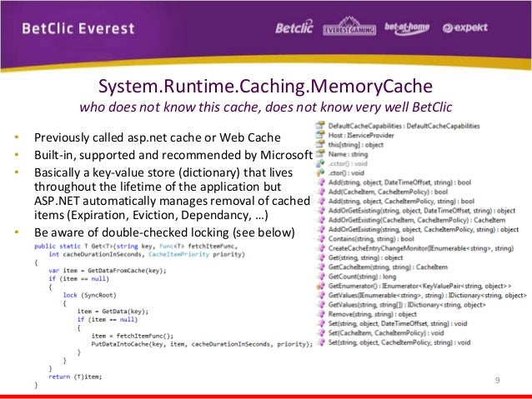Select the Add(string, object, CacheItemPolicy, string) member
The width and height of the screenshot is (532, 399).
401,201
